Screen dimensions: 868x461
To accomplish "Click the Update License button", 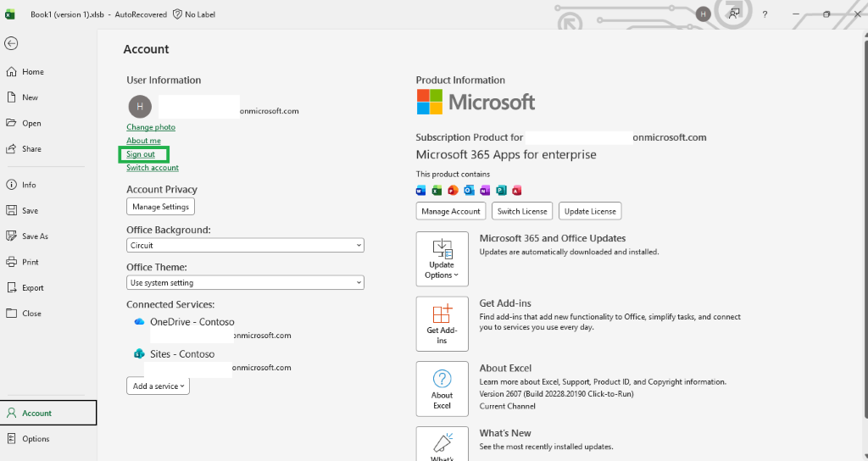I will coord(590,211).
